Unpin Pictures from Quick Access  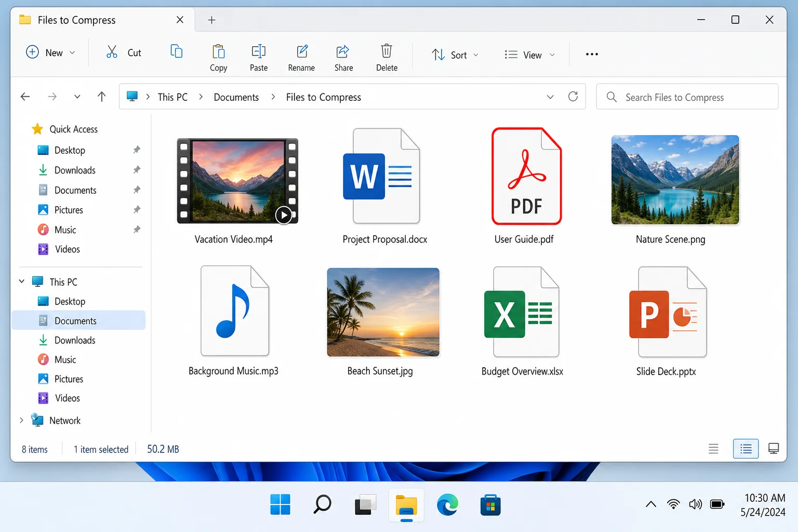pyautogui.click(x=137, y=210)
